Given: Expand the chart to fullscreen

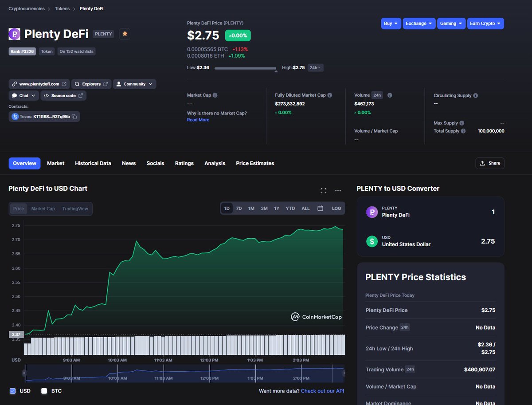Looking at the screenshot, I should click(x=324, y=191).
